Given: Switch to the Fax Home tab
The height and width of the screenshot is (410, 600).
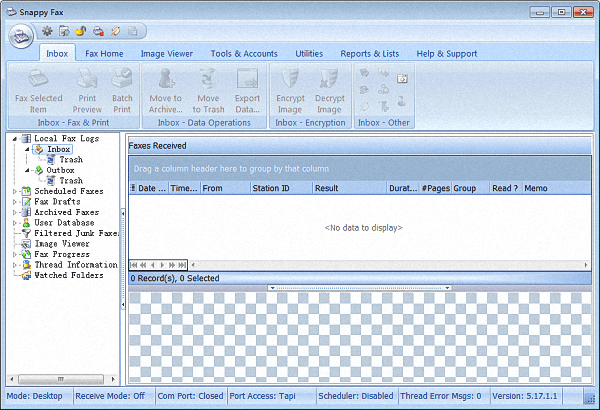Looking at the screenshot, I should [104, 53].
